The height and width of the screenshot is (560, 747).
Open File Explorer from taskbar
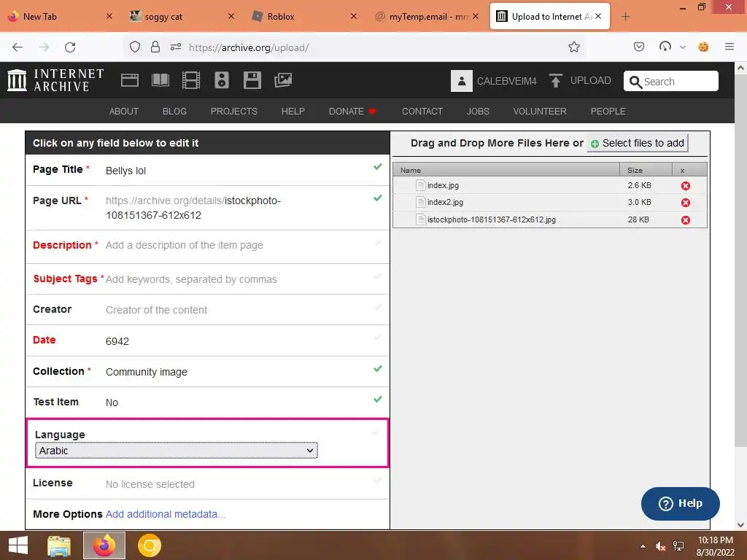59,545
